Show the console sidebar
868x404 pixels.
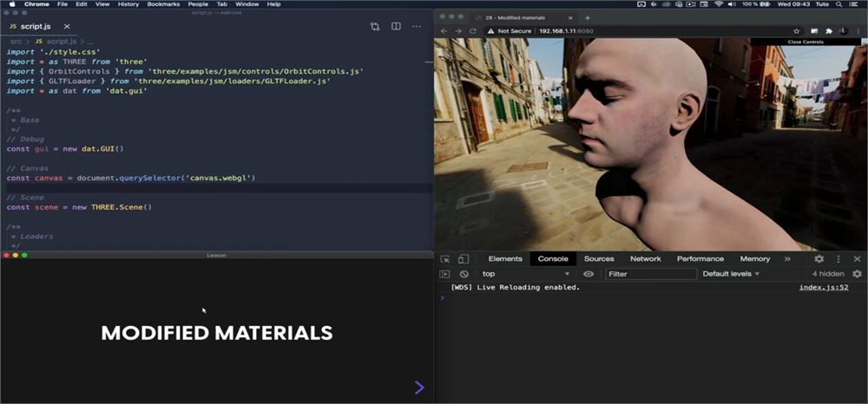444,274
